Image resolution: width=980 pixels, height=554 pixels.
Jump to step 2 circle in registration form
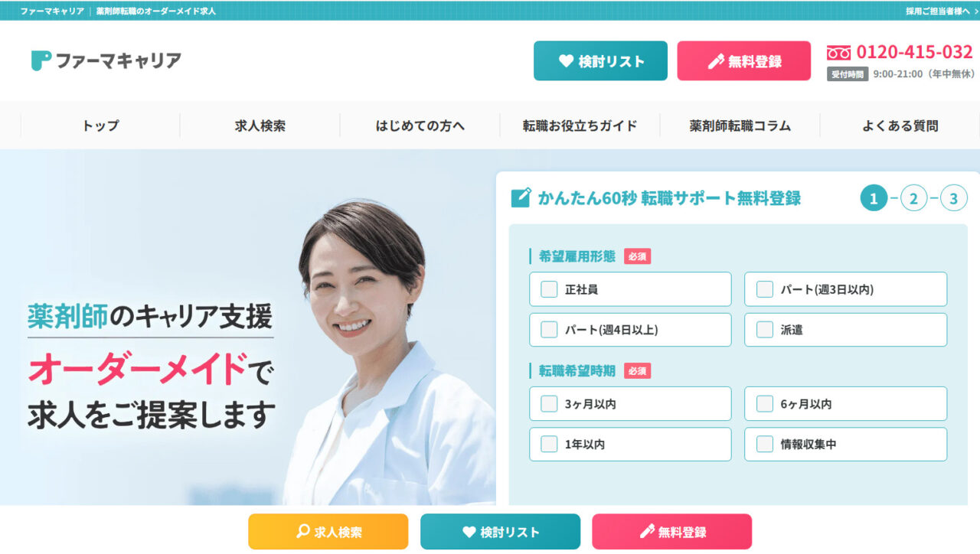pyautogui.click(x=913, y=199)
